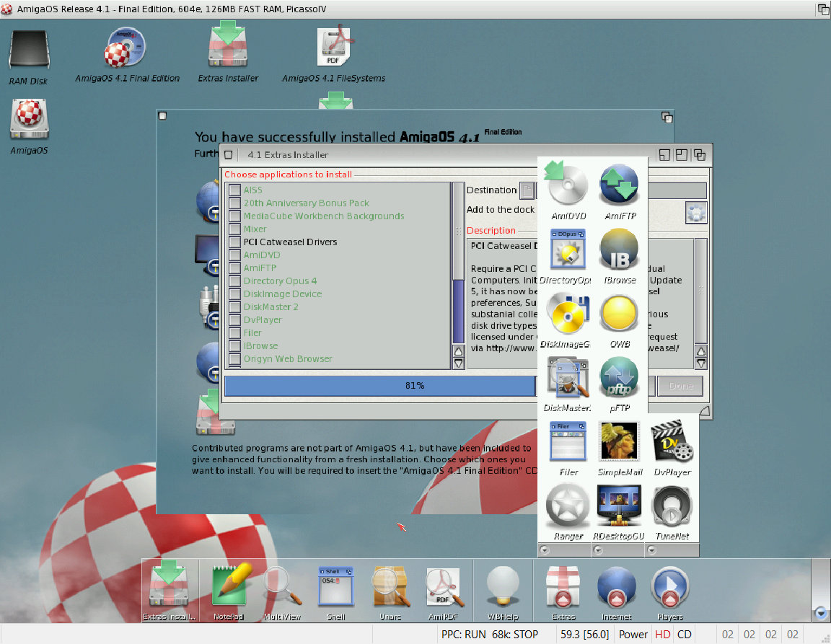Tick the Mixer checkbox
The height and width of the screenshot is (644, 831).
[234, 229]
